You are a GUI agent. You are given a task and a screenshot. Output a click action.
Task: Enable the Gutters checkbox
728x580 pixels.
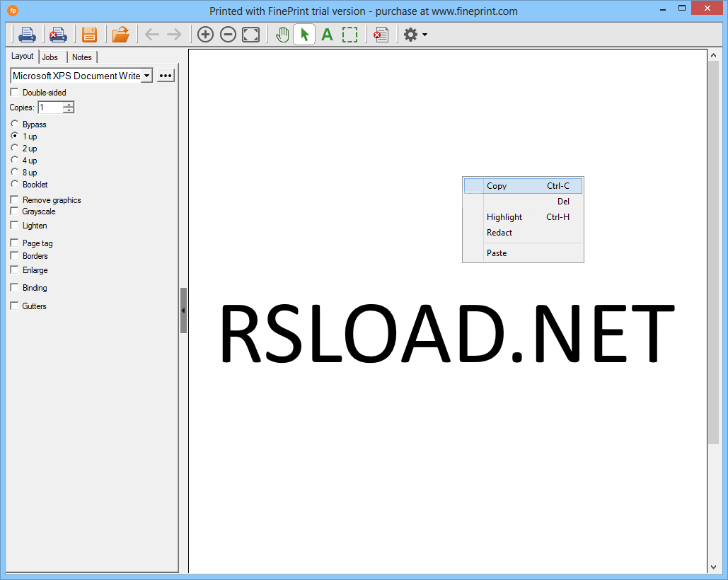pos(14,306)
